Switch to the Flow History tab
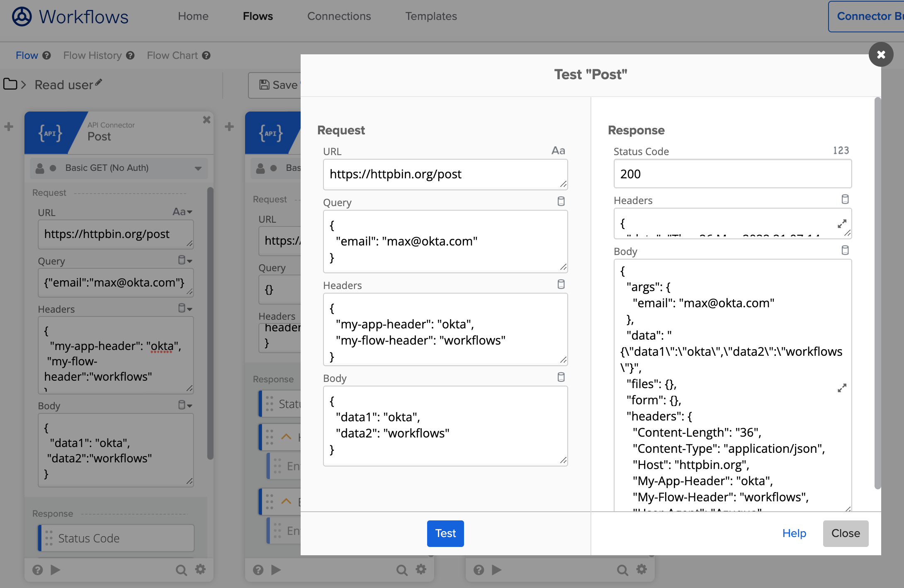This screenshot has width=904, height=588. point(92,55)
